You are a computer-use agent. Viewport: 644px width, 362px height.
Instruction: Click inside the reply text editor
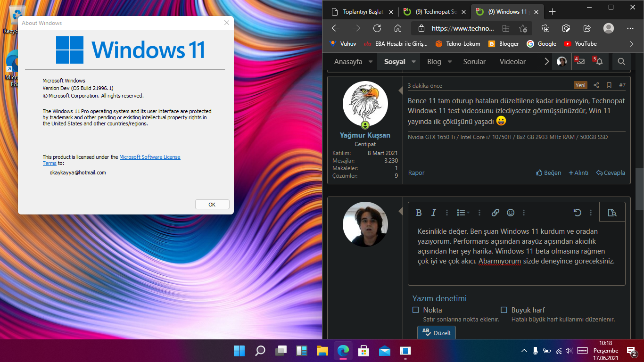tap(516, 253)
